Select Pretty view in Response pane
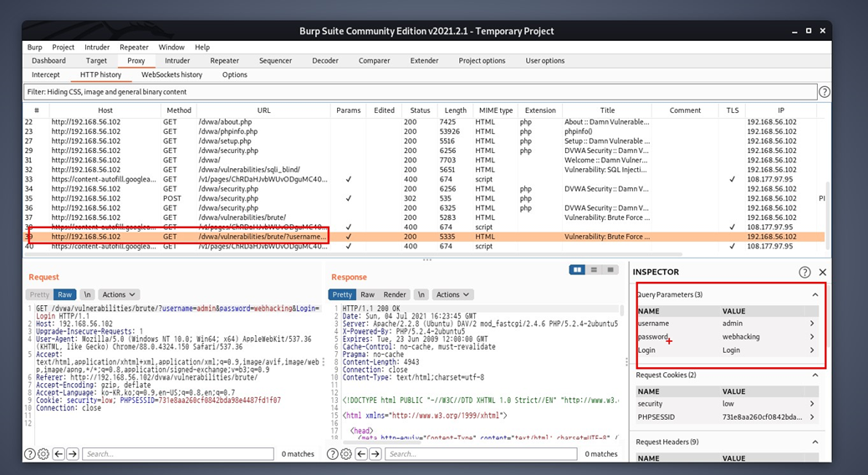 [342, 294]
